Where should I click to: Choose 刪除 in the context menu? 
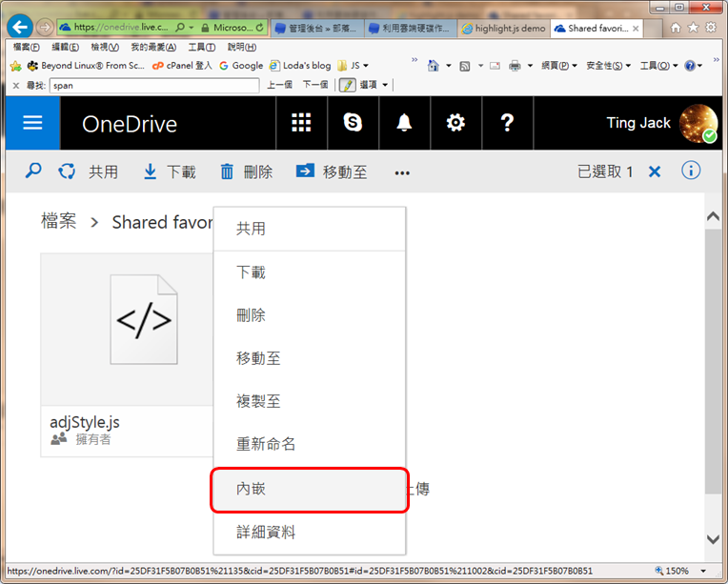(x=310, y=315)
